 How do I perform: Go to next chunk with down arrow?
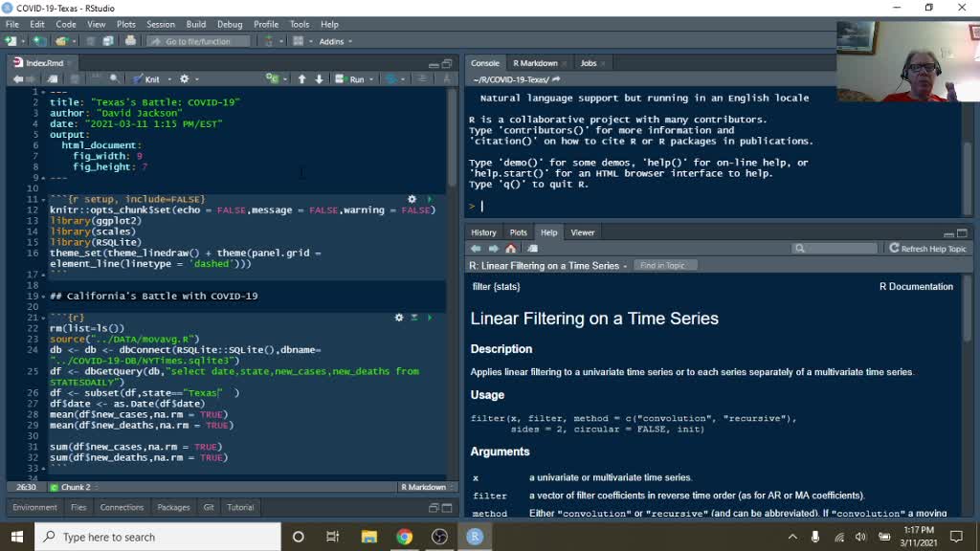point(320,79)
